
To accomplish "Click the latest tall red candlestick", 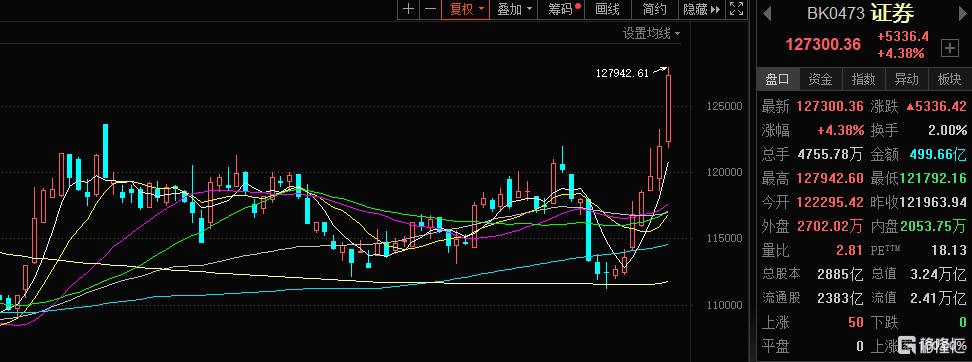I will 669,108.
